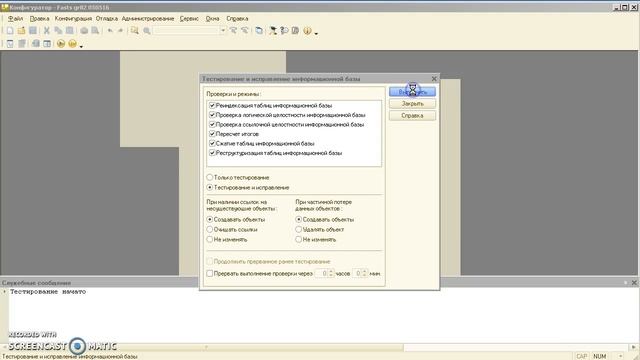Viewport: 640px width, 360px height.
Task: Open the Syntax helper icon
Action: tap(273, 31)
